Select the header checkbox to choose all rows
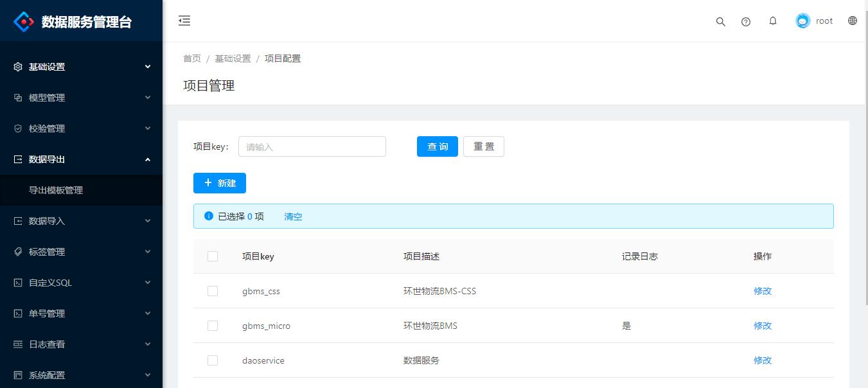This screenshot has width=868, height=388. click(213, 256)
